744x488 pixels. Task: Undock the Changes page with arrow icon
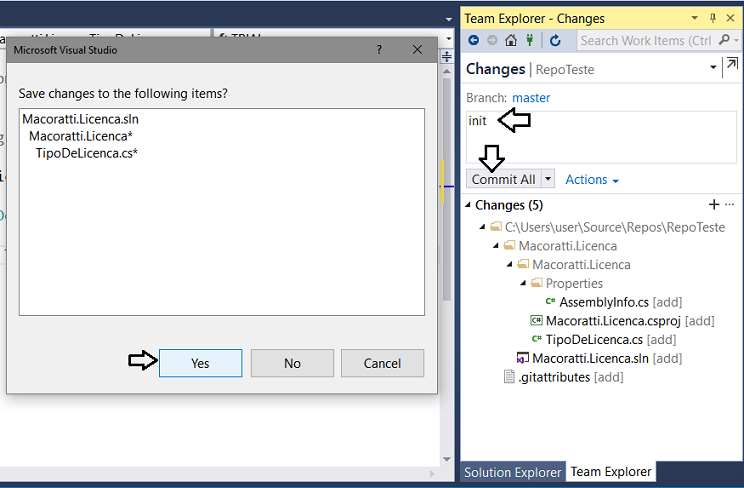(x=732, y=64)
